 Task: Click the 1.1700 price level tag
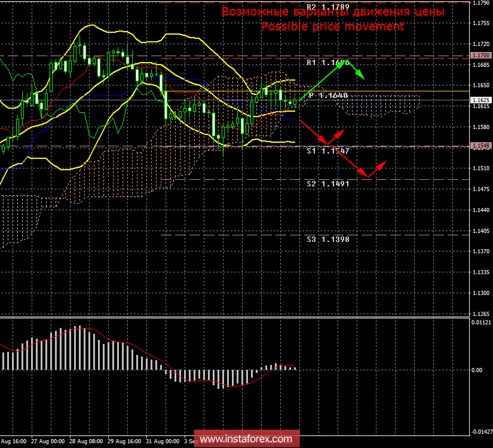(x=480, y=56)
